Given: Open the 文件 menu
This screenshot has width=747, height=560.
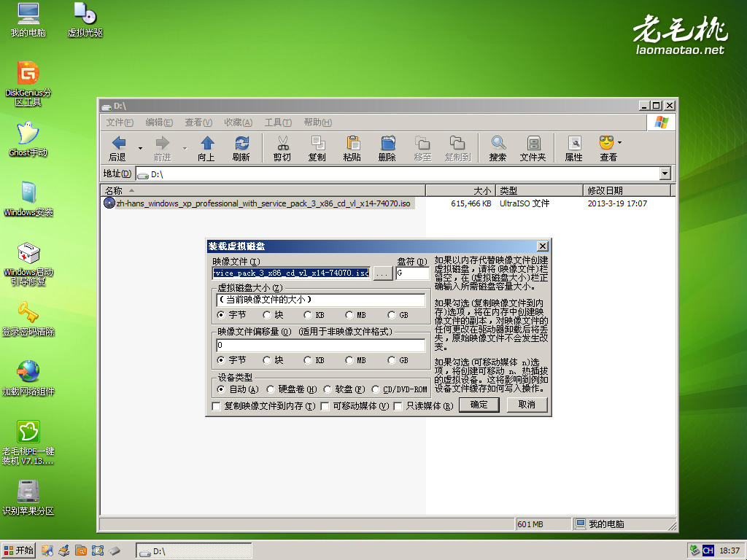Looking at the screenshot, I should [x=119, y=122].
